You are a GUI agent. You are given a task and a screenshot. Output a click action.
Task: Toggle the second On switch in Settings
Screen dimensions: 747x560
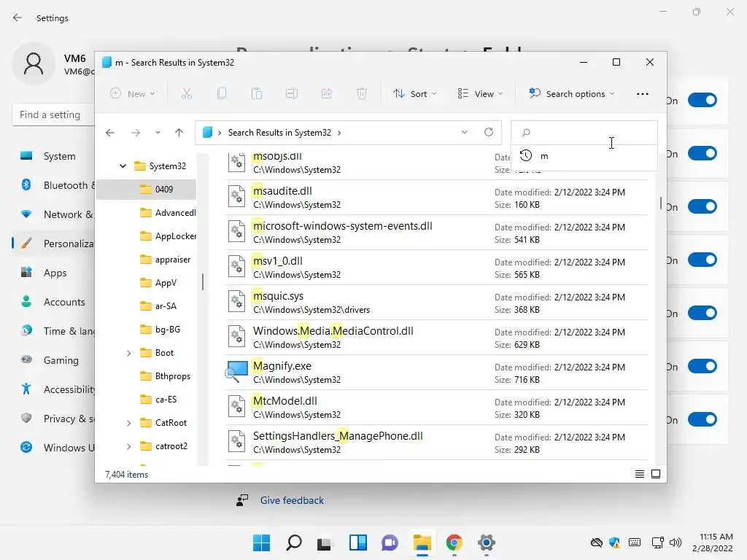pos(703,153)
